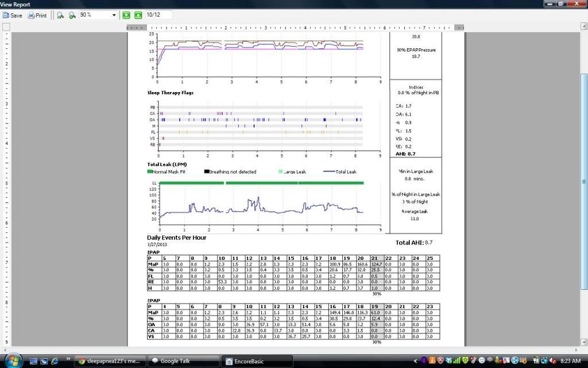
Task: Click the Large Leak legend entry
Action: coord(292,171)
